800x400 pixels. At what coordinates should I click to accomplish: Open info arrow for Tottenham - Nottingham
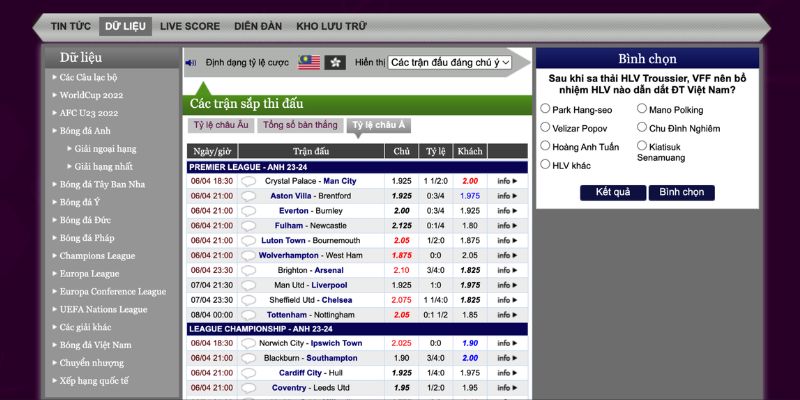pos(507,314)
